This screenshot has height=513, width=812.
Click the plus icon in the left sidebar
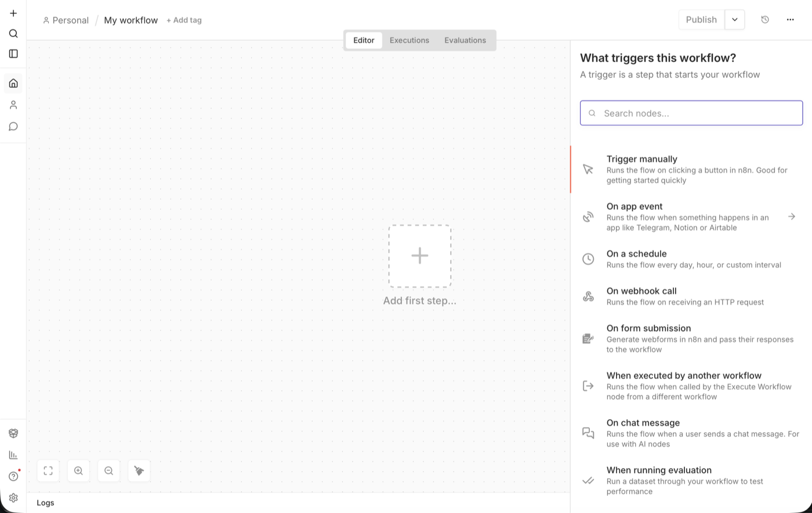[x=13, y=13]
